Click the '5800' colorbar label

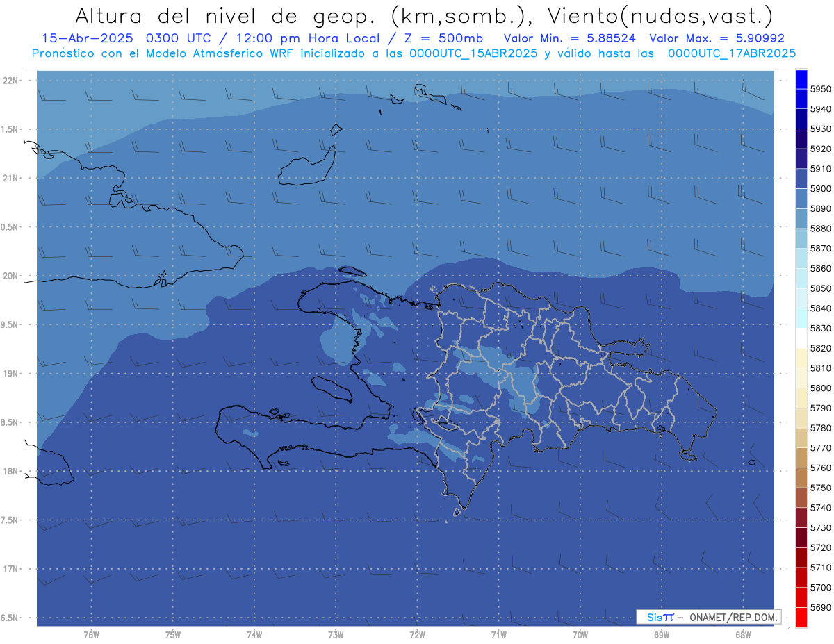[820, 388]
